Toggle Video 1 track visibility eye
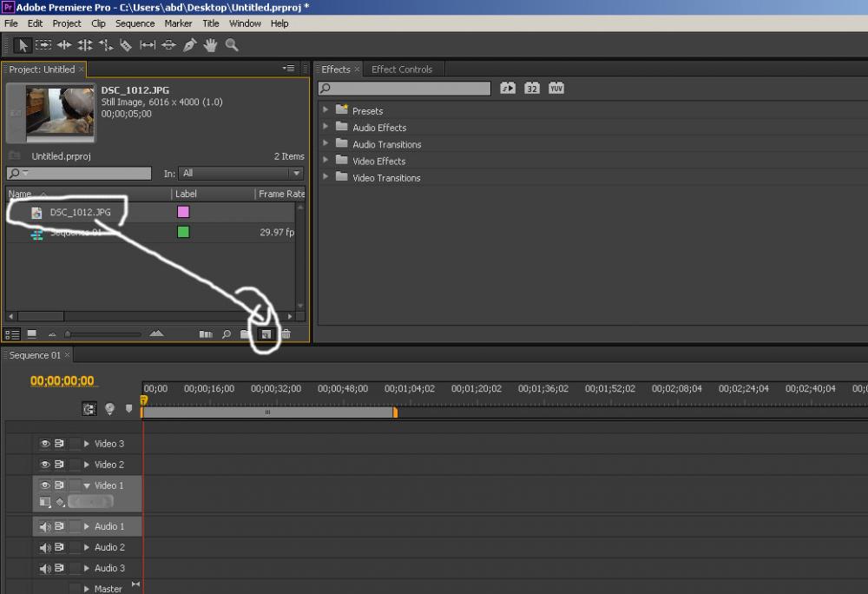 [x=45, y=485]
